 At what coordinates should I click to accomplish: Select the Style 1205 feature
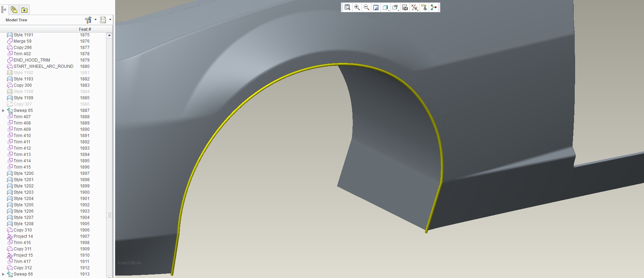(23, 205)
